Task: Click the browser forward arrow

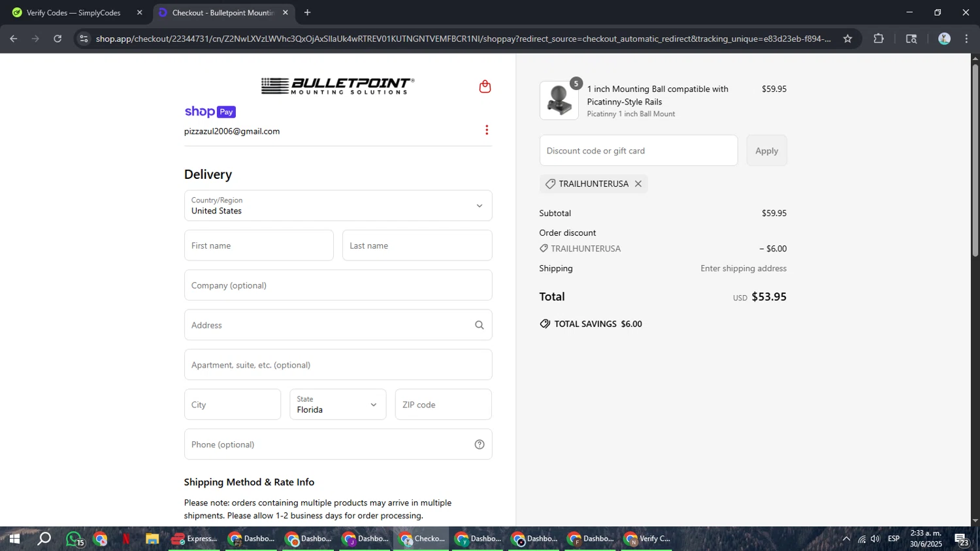Action: coord(35,39)
